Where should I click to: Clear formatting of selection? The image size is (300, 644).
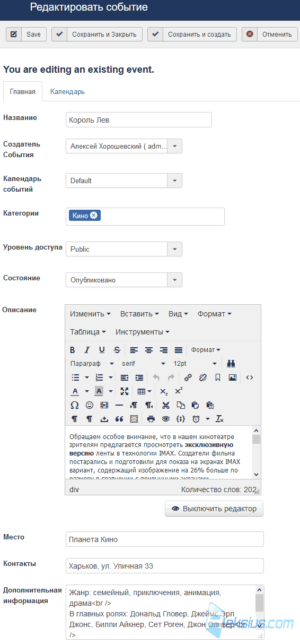click(x=220, y=419)
